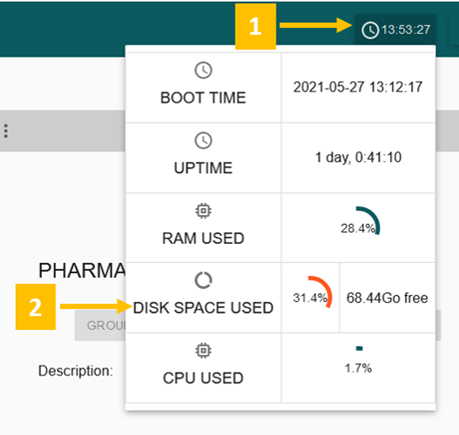459x435 pixels.
Task: Click the boot date 2021-05-27 13:12:17
Action: [358, 87]
